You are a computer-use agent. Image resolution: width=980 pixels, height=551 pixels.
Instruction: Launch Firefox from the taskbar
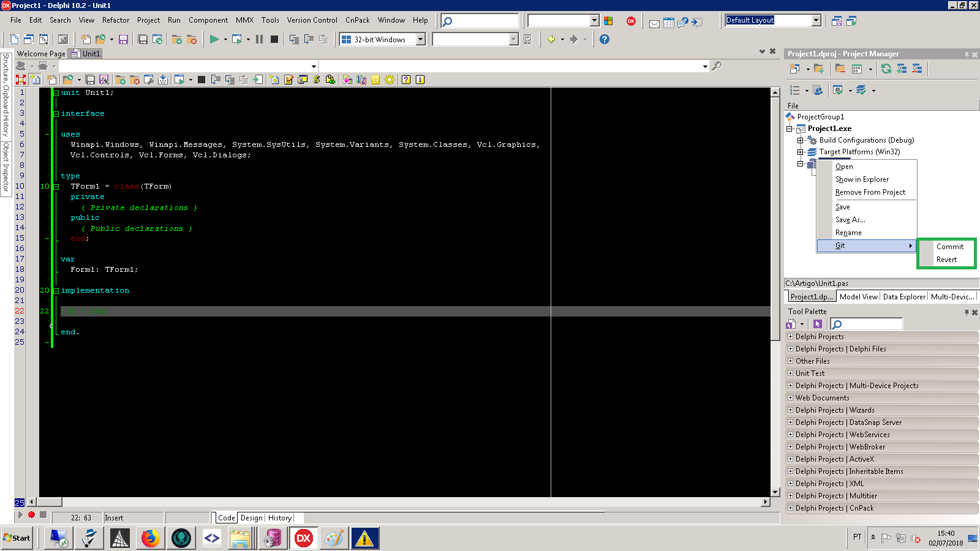pos(150,538)
